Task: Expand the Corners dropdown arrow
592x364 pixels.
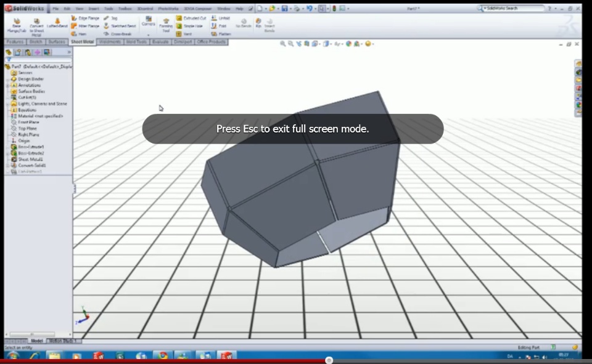Action: (x=149, y=34)
